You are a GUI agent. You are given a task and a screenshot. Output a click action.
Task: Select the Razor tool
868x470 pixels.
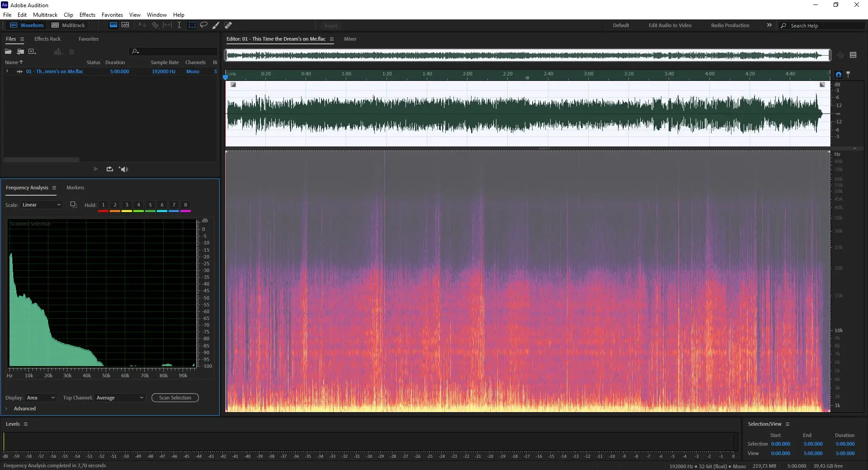pos(155,25)
